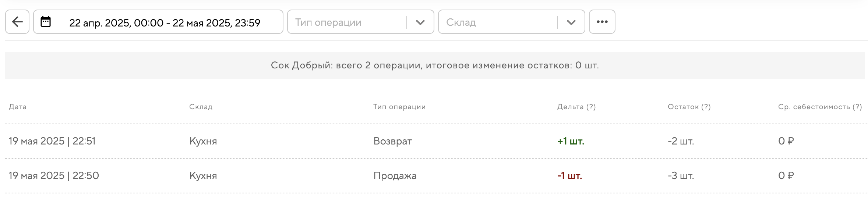Screen dimensions: 868x200
Task: Click the Остаток (?) column hint
Action: pos(705,107)
